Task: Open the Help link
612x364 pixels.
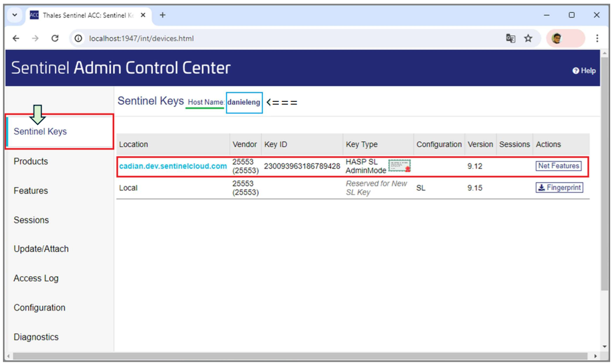Action: pyautogui.click(x=584, y=71)
